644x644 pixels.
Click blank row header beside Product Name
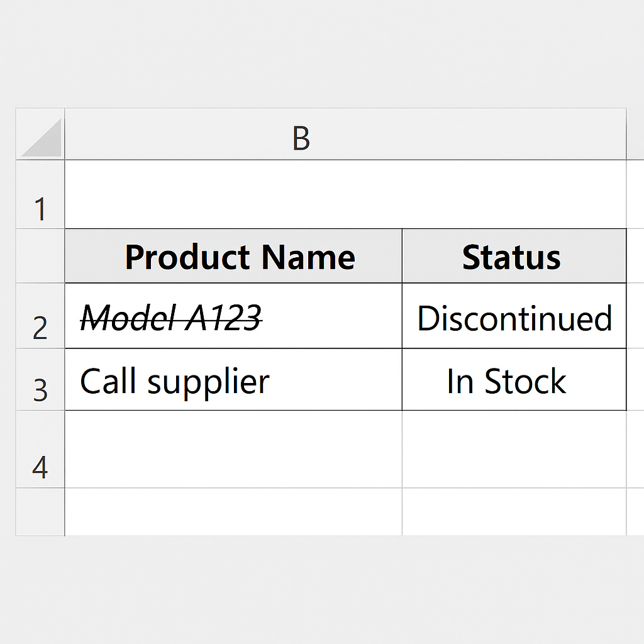(x=40, y=256)
